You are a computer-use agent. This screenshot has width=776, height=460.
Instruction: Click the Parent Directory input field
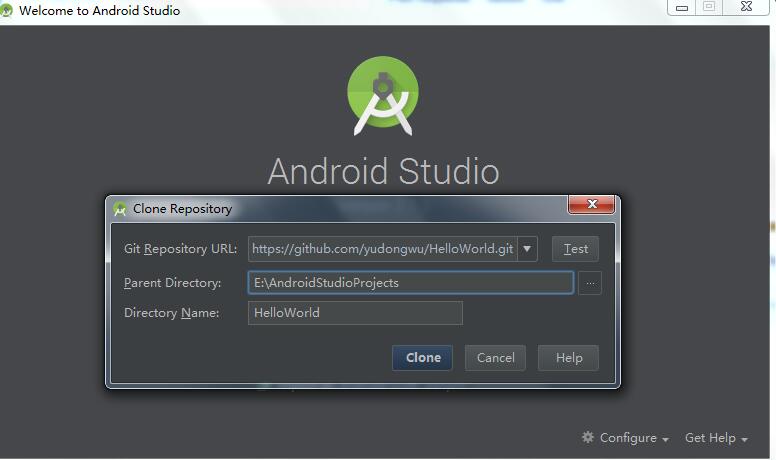[x=411, y=283]
